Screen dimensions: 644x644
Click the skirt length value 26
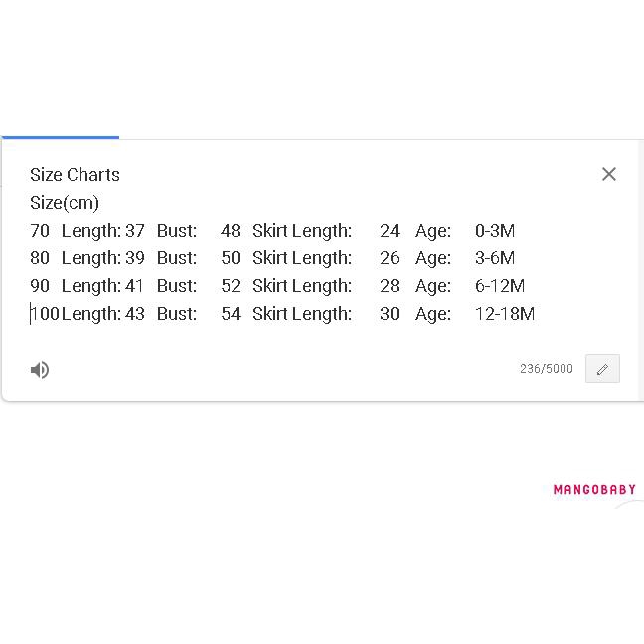coord(390,258)
